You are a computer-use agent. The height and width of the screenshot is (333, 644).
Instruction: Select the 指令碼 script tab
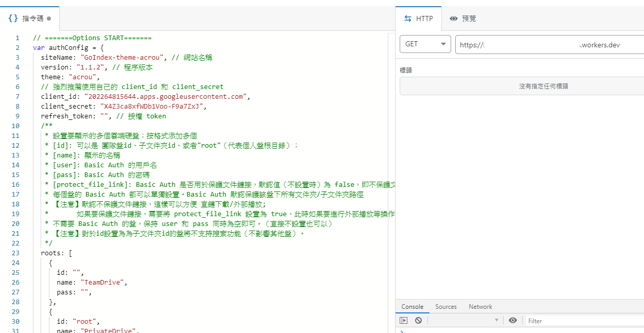click(30, 19)
